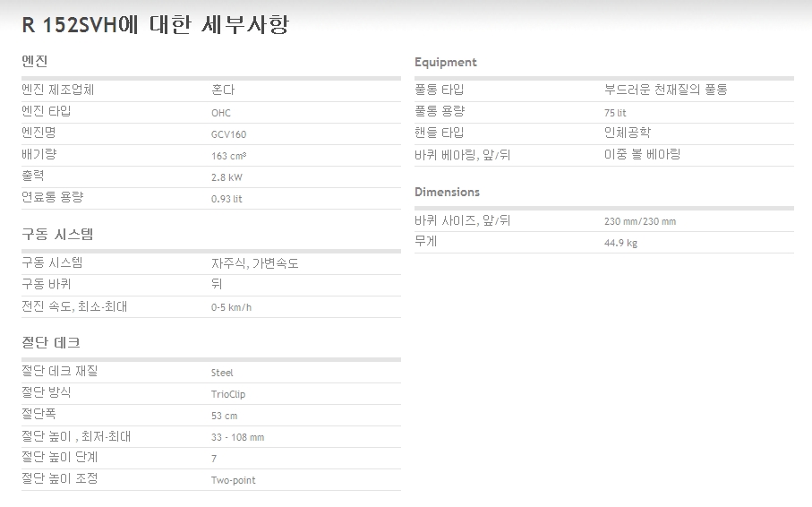Click the '절단 높이 , 최저-최대' label
This screenshot has height=507, width=812.
click(x=76, y=436)
